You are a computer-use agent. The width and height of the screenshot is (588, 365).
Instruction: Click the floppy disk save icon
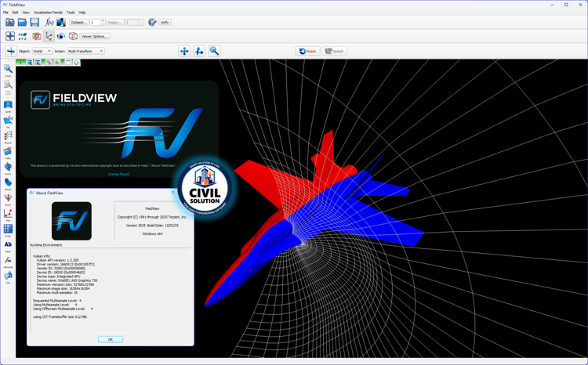click(34, 23)
